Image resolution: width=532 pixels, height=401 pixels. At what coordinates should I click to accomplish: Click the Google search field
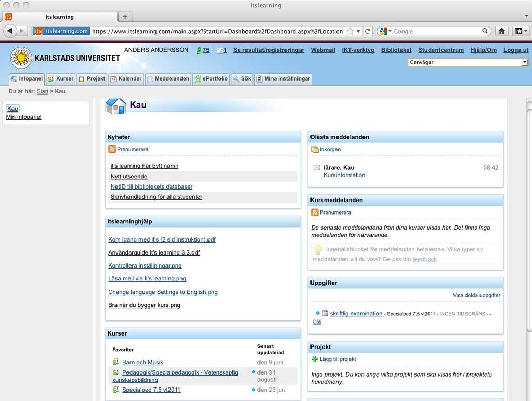[437, 31]
